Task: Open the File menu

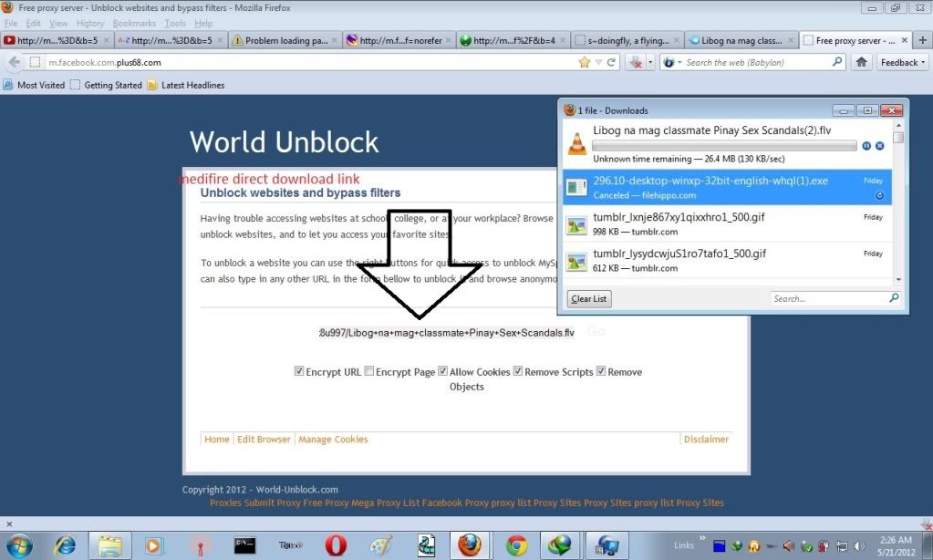Action: 11,23
